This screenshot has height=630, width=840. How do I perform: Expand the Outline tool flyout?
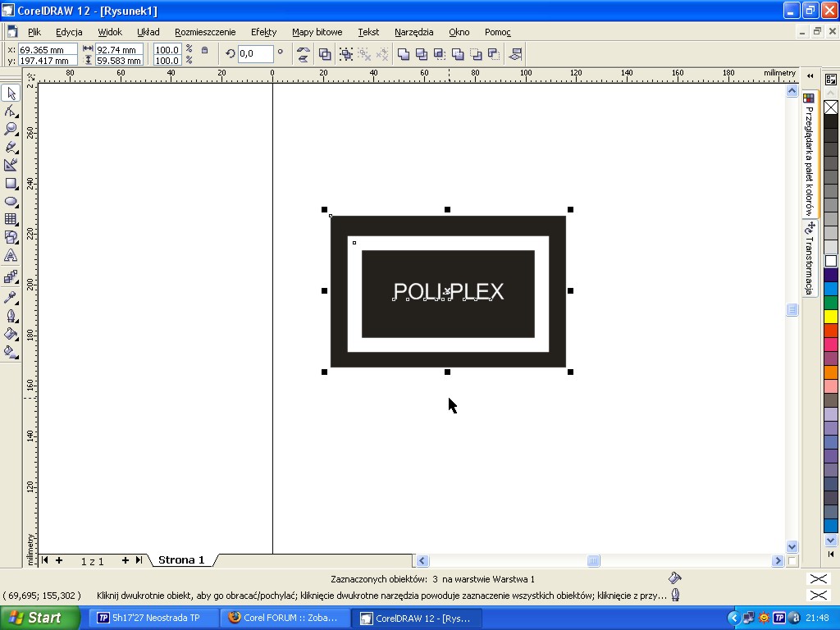tap(11, 315)
